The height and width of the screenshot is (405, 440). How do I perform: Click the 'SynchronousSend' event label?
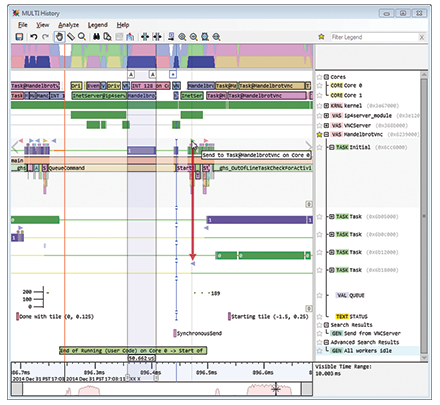point(199,333)
